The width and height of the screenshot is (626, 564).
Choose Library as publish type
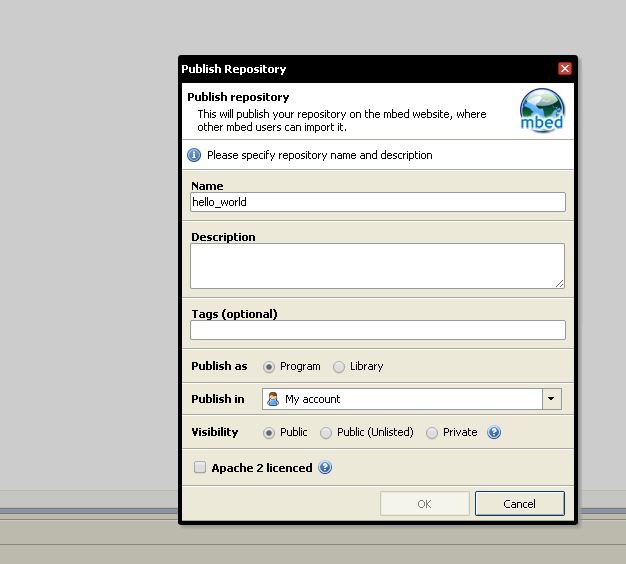(x=339, y=367)
